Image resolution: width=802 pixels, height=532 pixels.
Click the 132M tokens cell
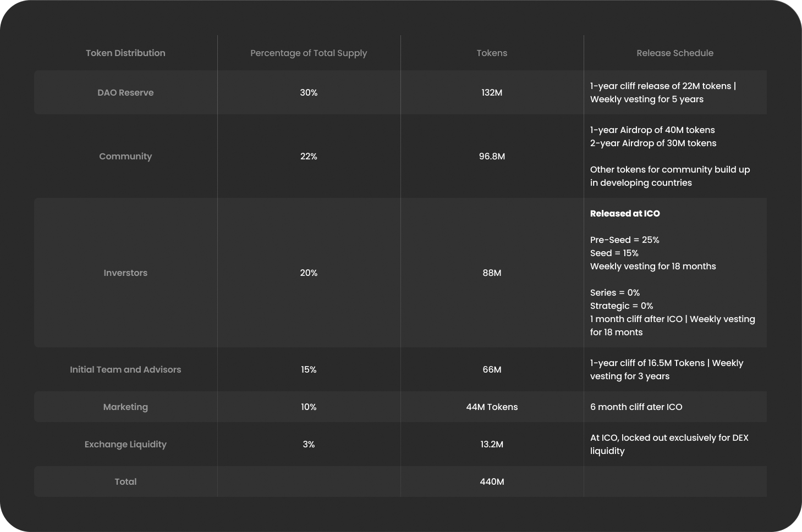tap(492, 92)
